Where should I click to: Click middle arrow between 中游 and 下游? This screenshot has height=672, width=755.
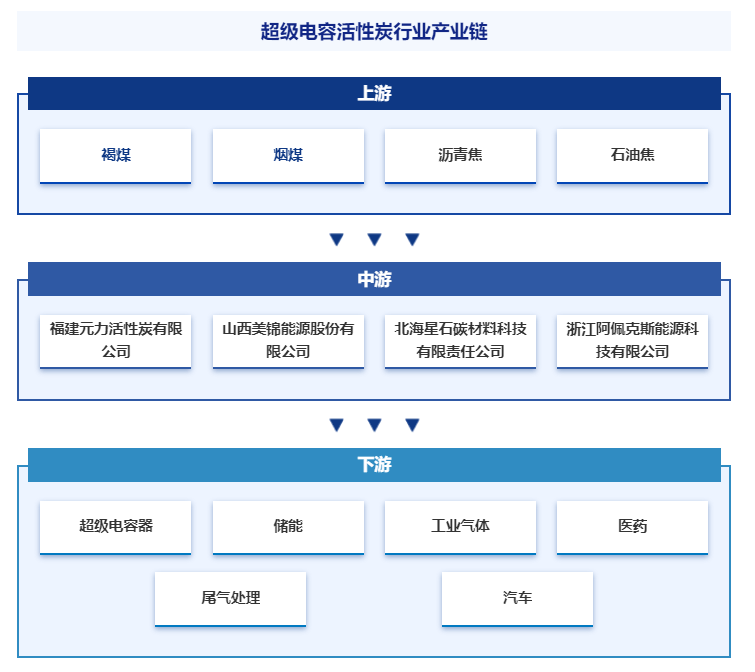pyautogui.click(x=374, y=425)
